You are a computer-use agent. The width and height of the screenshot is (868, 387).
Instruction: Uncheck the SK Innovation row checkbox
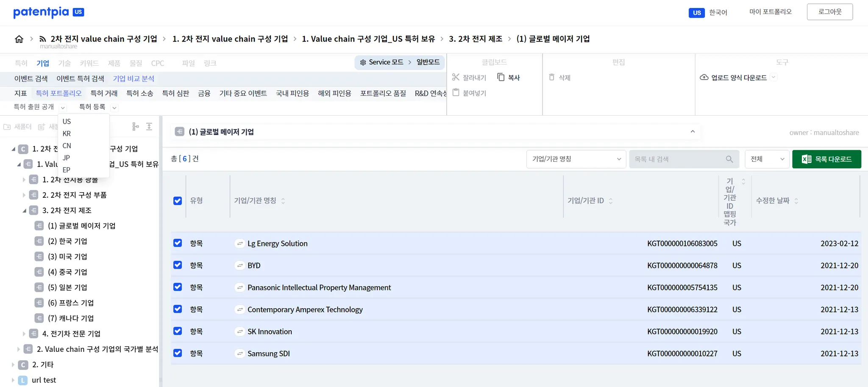click(178, 331)
